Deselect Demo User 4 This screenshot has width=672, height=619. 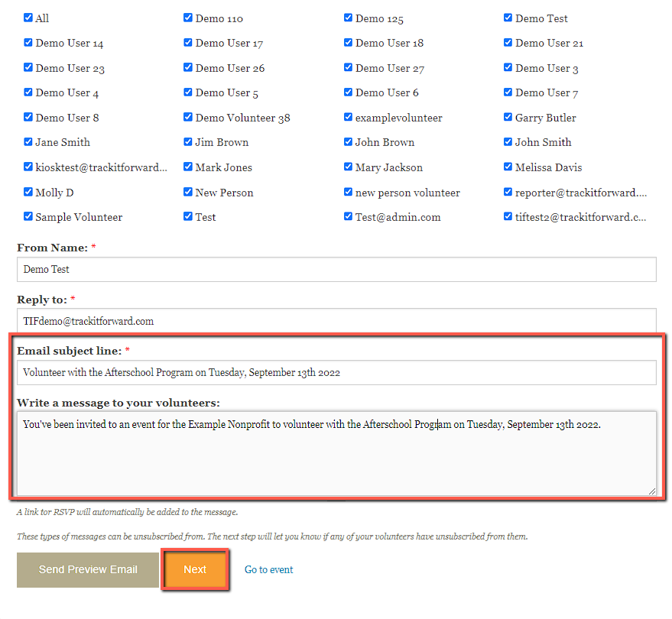28,92
